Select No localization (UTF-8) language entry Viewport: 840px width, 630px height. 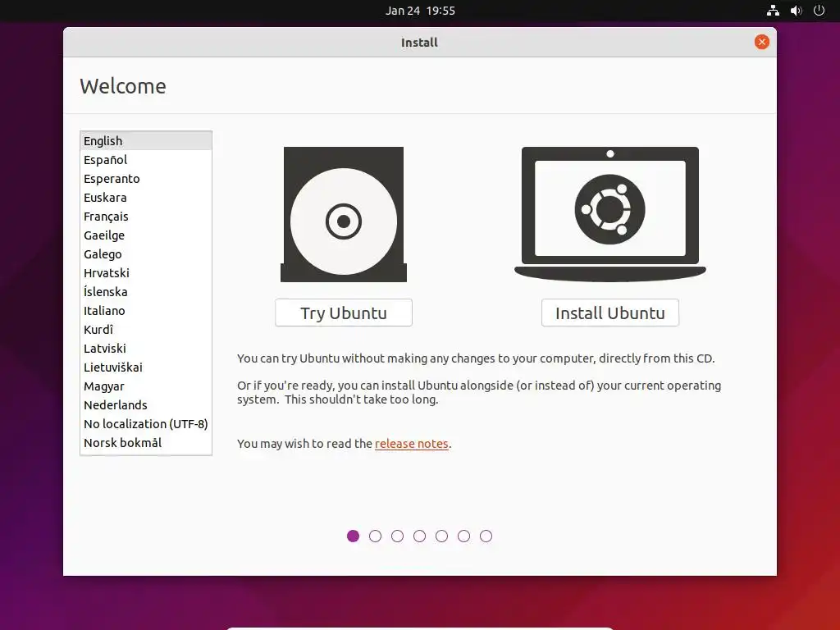[146, 424]
